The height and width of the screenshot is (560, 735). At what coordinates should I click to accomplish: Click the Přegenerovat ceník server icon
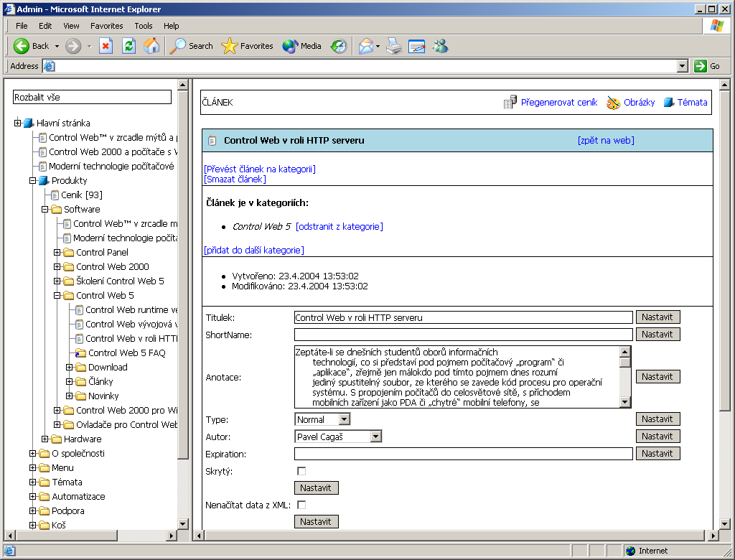pyautogui.click(x=510, y=103)
